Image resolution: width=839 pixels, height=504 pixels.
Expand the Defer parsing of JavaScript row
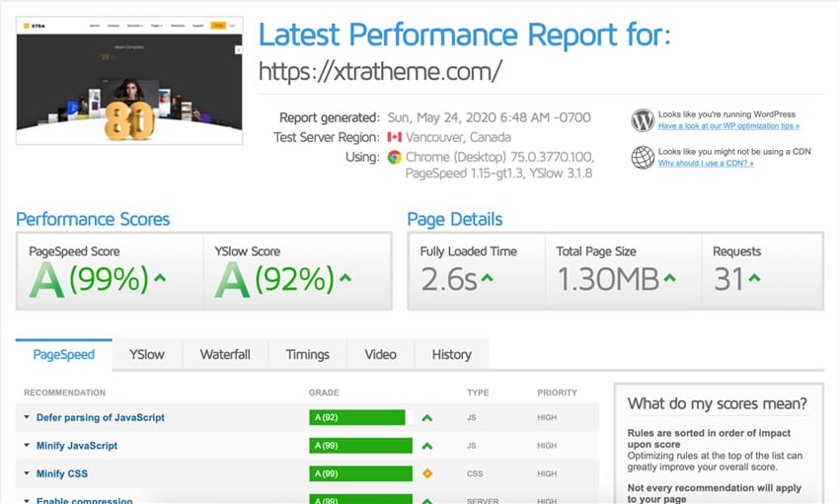[100, 418]
